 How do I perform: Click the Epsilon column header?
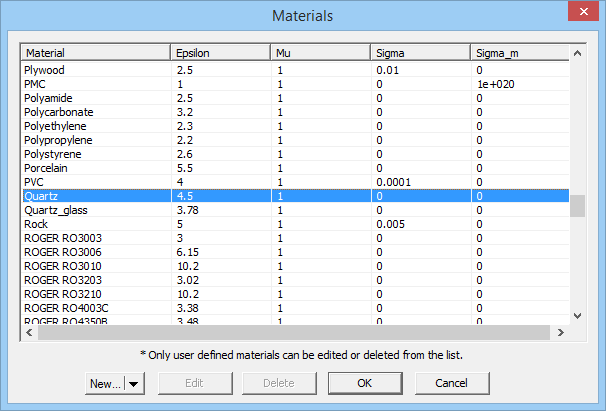[220, 52]
